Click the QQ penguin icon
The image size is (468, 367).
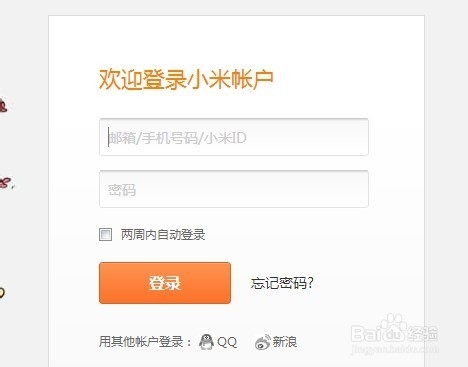pos(206,342)
